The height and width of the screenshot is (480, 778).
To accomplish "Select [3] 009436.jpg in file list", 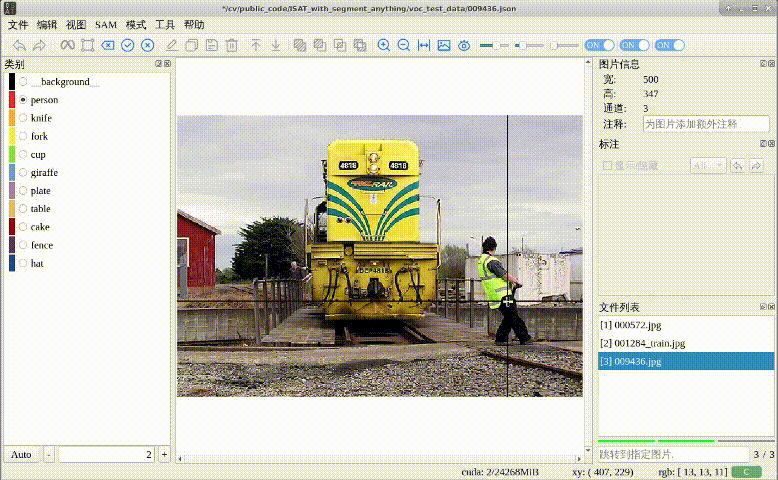I will [x=686, y=361].
